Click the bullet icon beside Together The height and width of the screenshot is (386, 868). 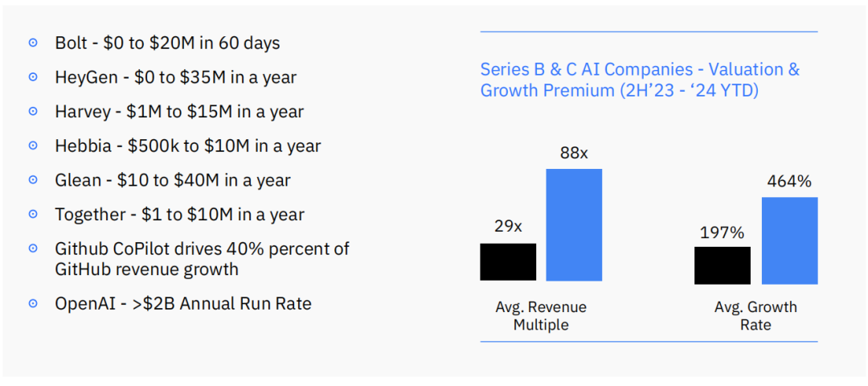tap(33, 215)
